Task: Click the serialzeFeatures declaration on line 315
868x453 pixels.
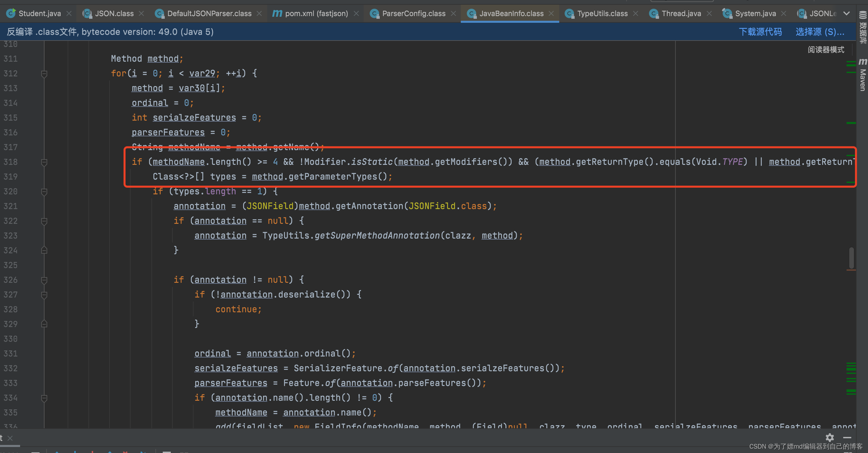Action: 195,118
